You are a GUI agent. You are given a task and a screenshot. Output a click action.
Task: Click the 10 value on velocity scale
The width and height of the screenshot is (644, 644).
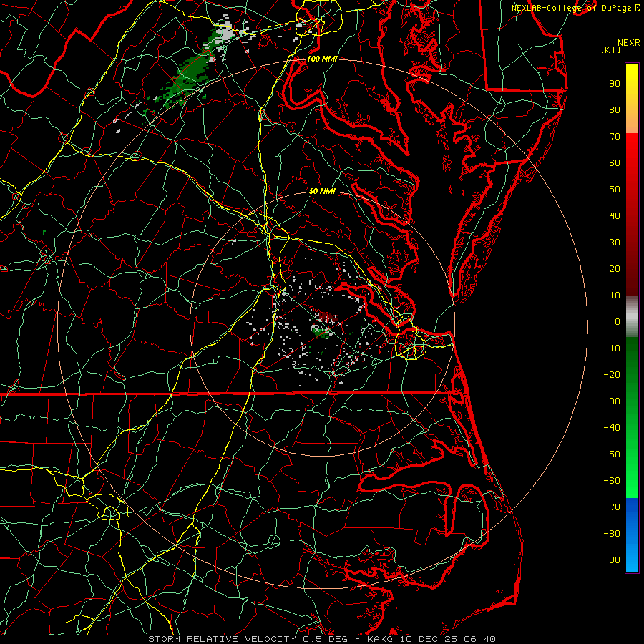[615, 296]
